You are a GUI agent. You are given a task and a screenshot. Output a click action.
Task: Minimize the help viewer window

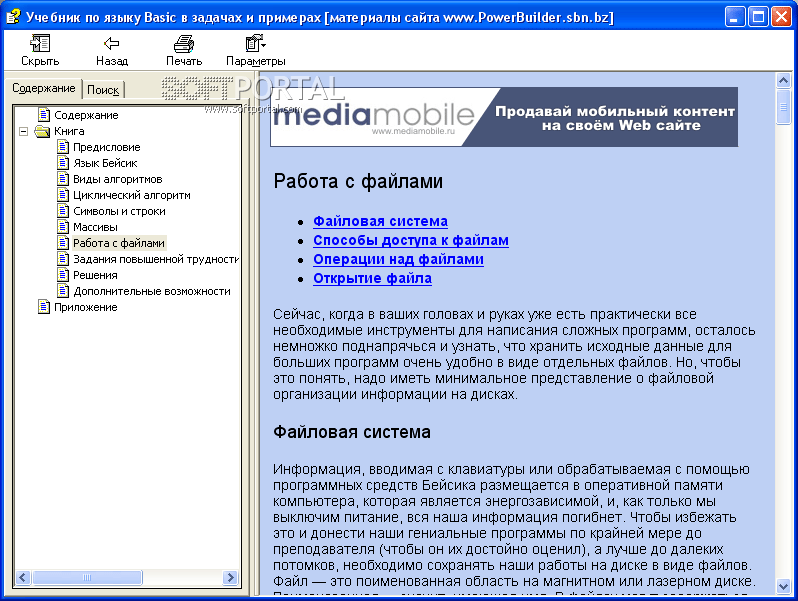pos(734,17)
